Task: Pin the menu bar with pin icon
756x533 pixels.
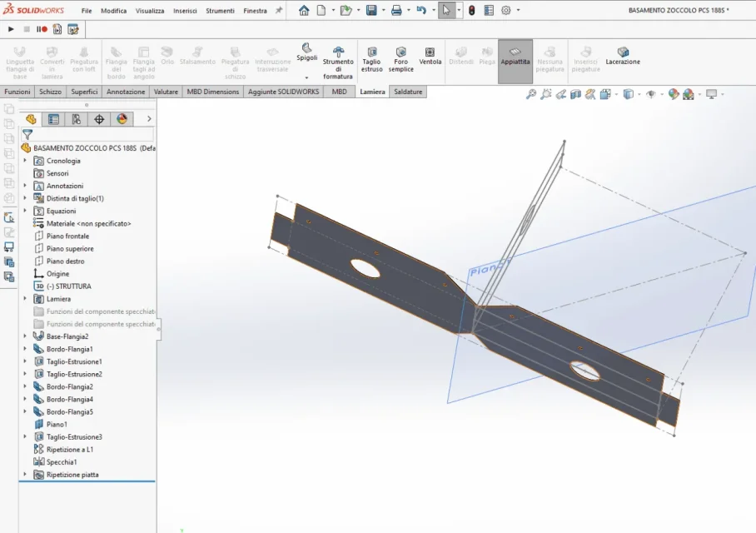Action: 279,10
